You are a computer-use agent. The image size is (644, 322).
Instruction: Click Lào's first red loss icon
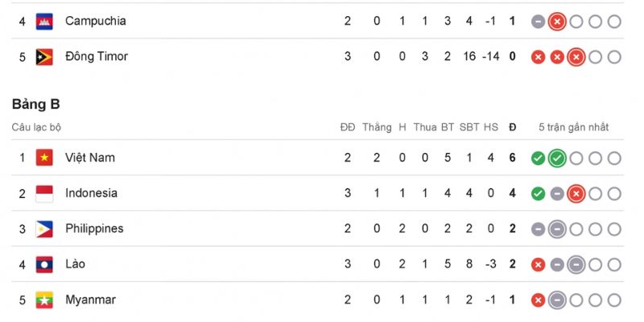[x=538, y=265]
